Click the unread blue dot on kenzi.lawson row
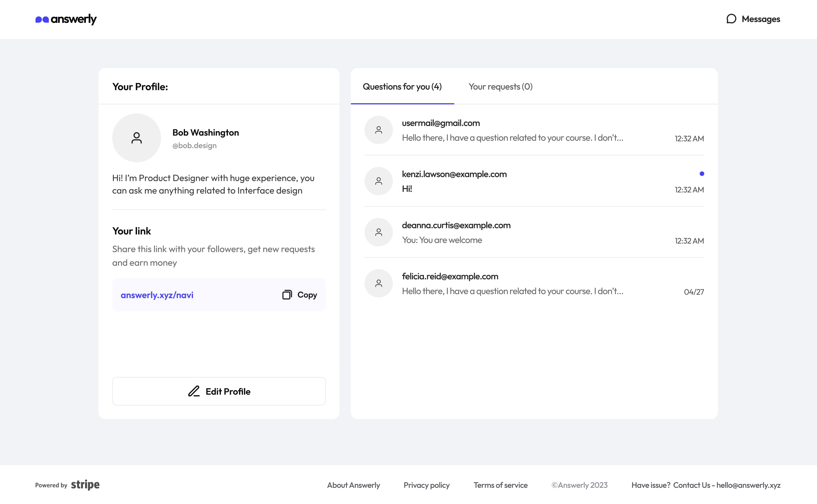 pyautogui.click(x=702, y=174)
